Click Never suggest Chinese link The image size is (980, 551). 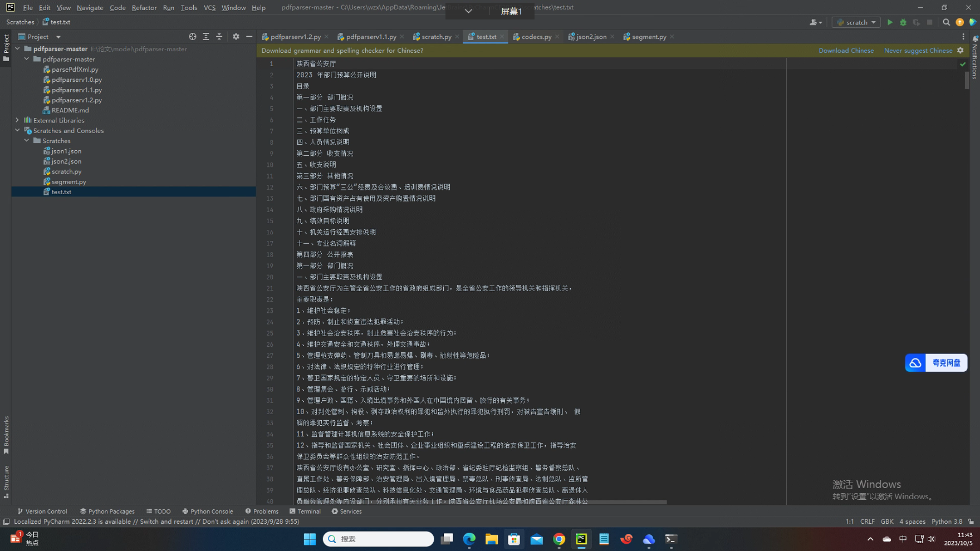coord(918,51)
